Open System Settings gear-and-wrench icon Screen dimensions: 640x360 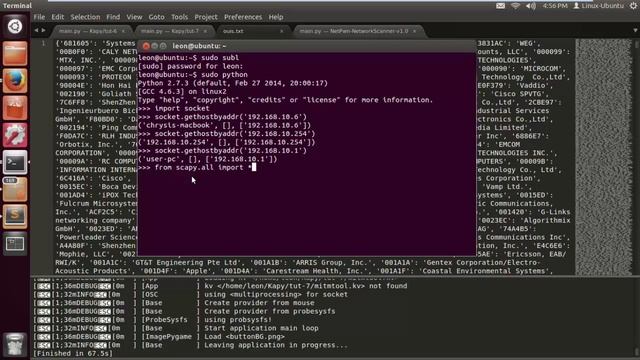pos(15,135)
